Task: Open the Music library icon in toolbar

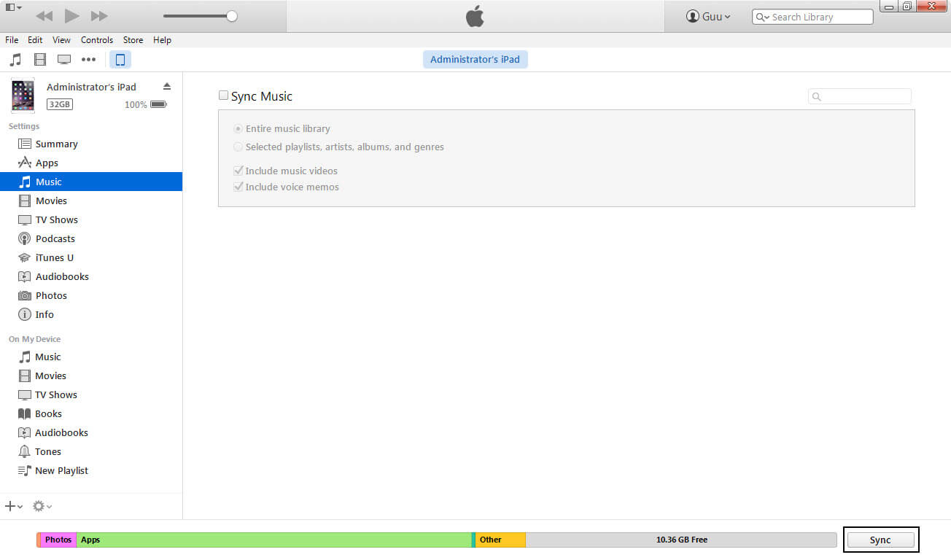Action: [x=15, y=60]
